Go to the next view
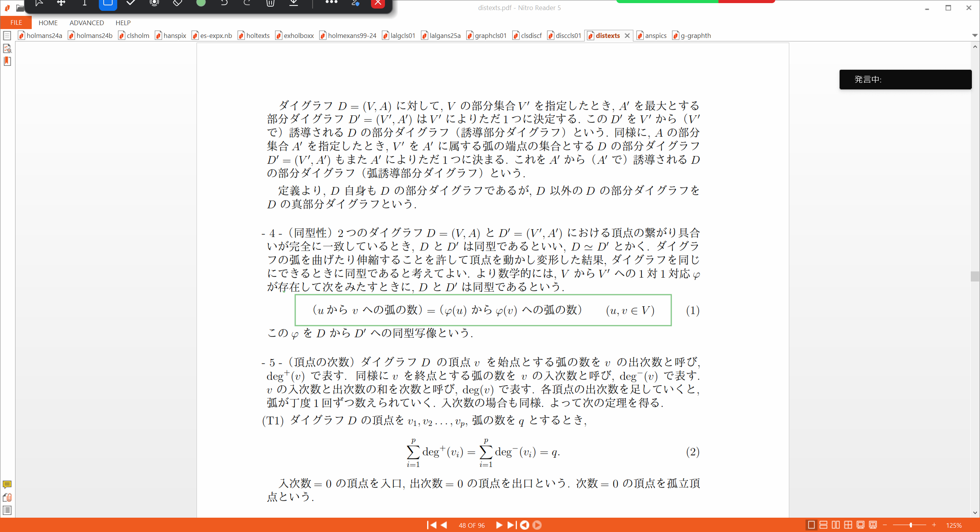The image size is (980, 532). pos(537,525)
